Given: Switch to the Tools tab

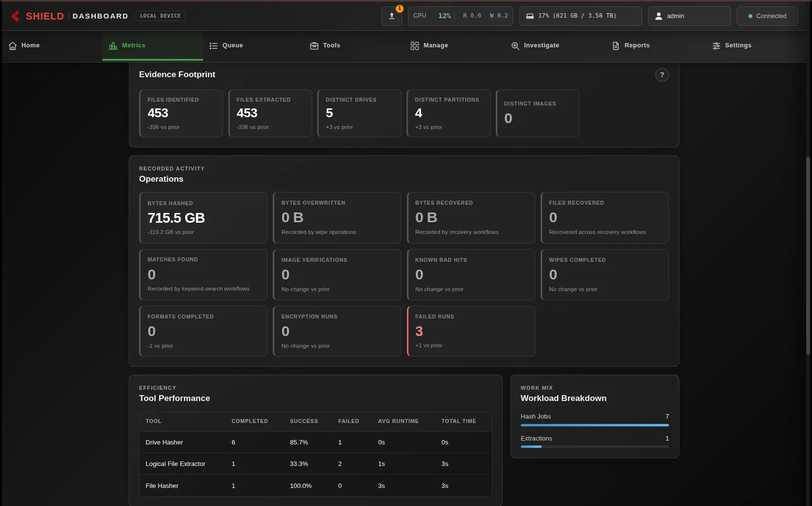Looking at the screenshot, I should tap(354, 46).
